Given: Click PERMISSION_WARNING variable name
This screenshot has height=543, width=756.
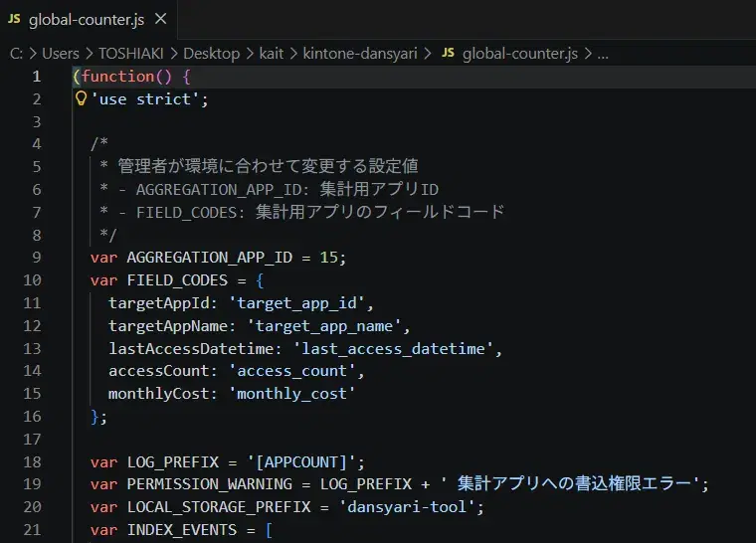Looking at the screenshot, I should pos(209,483).
